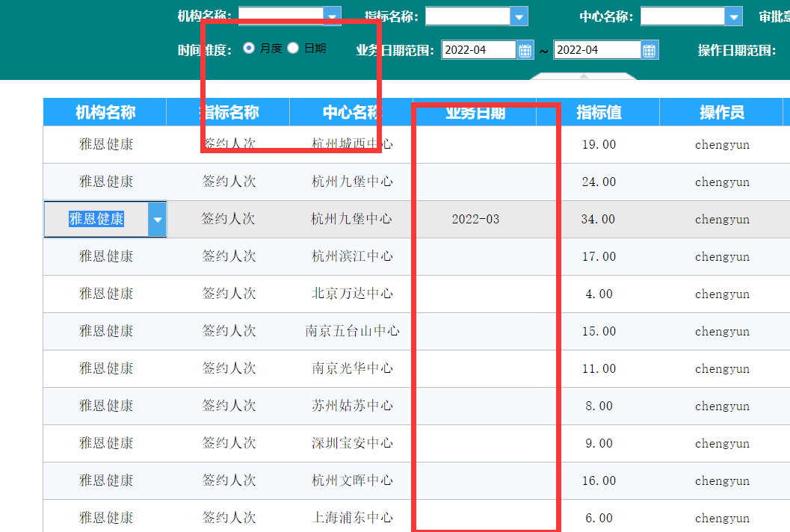Click the indicator value 17.00
Viewport: 790px width, 532px height.
599,256
